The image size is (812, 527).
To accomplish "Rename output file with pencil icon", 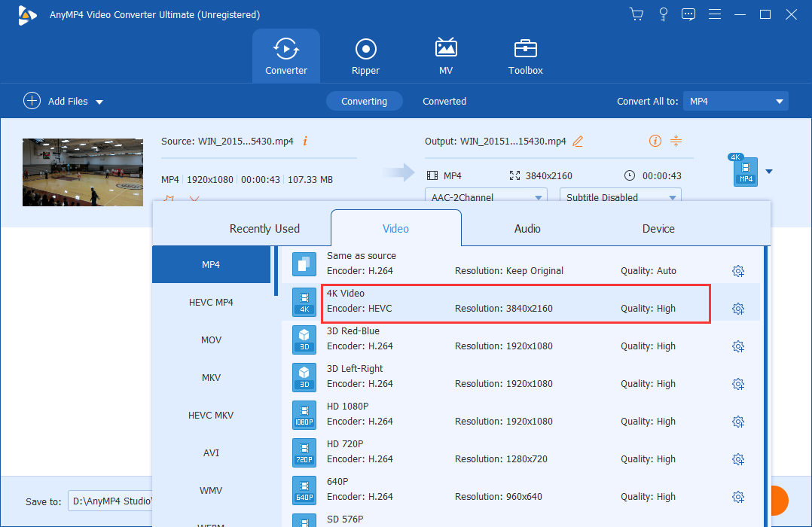I will point(578,141).
